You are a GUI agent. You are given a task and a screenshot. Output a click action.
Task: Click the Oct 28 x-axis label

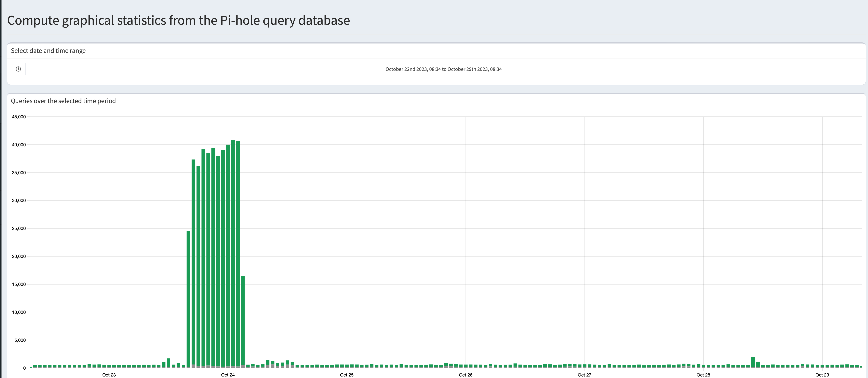coord(703,375)
